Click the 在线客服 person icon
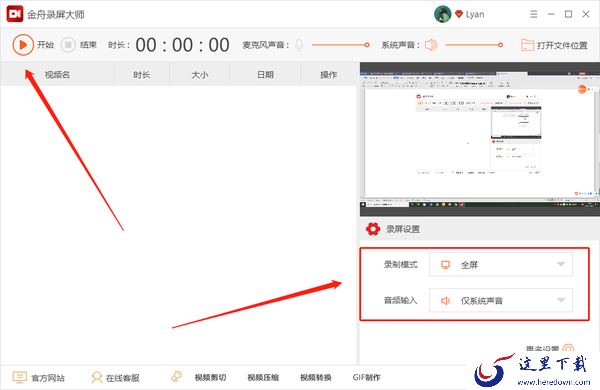This screenshot has width=600, height=390. [x=97, y=377]
